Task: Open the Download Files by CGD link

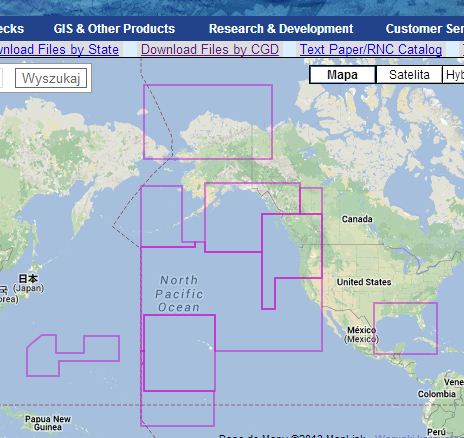Action: (210, 49)
